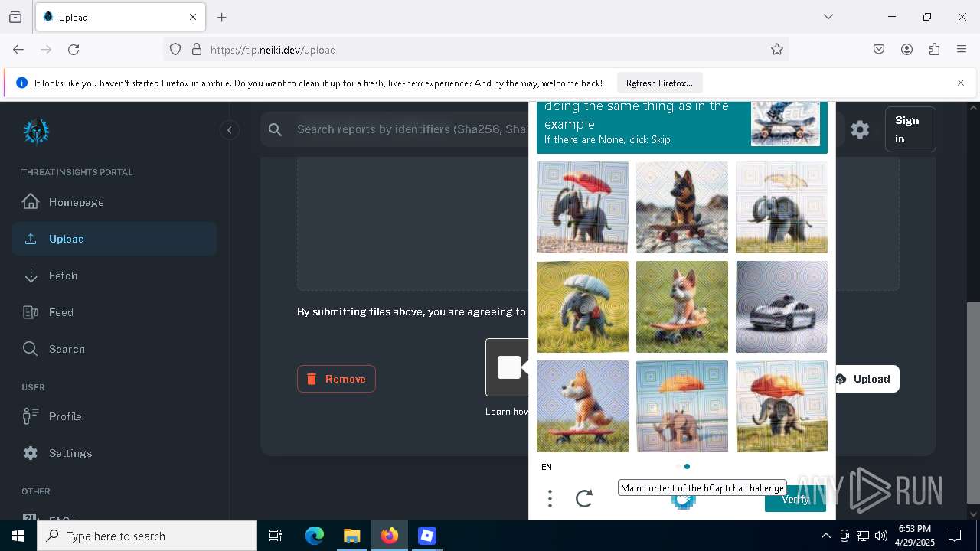Image resolution: width=980 pixels, height=551 pixels.
Task: Close the Upload tab
Action: (x=193, y=17)
